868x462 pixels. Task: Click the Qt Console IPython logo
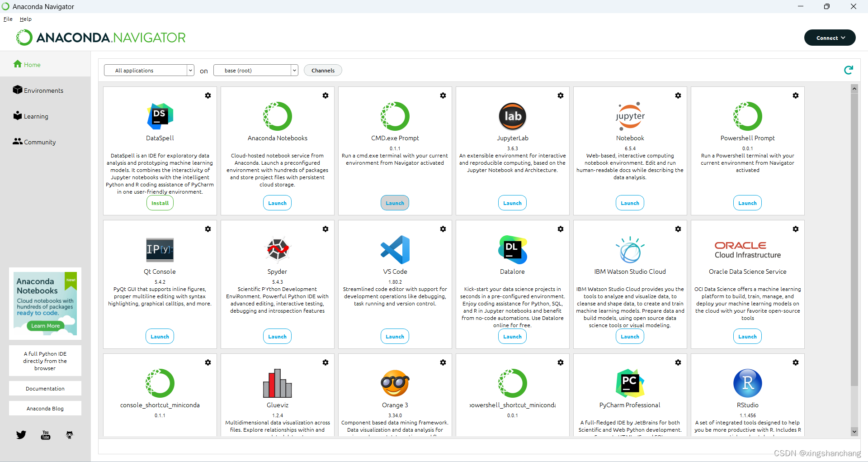click(160, 250)
